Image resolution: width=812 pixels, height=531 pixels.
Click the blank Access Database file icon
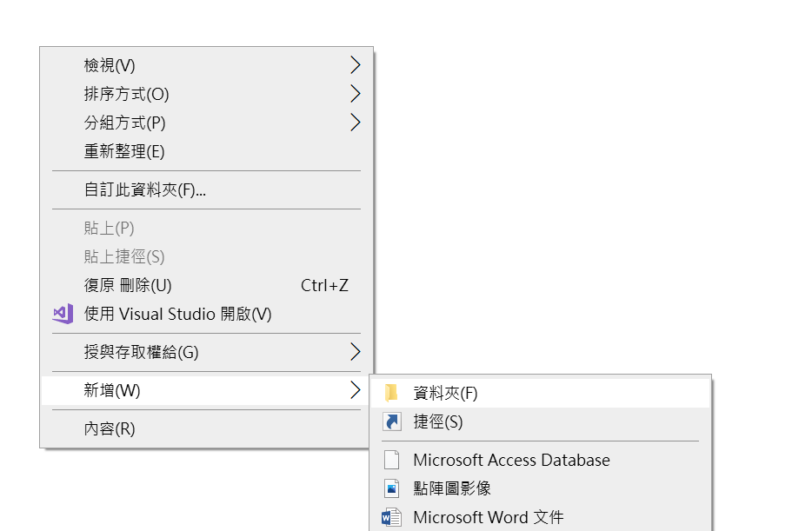(x=391, y=460)
